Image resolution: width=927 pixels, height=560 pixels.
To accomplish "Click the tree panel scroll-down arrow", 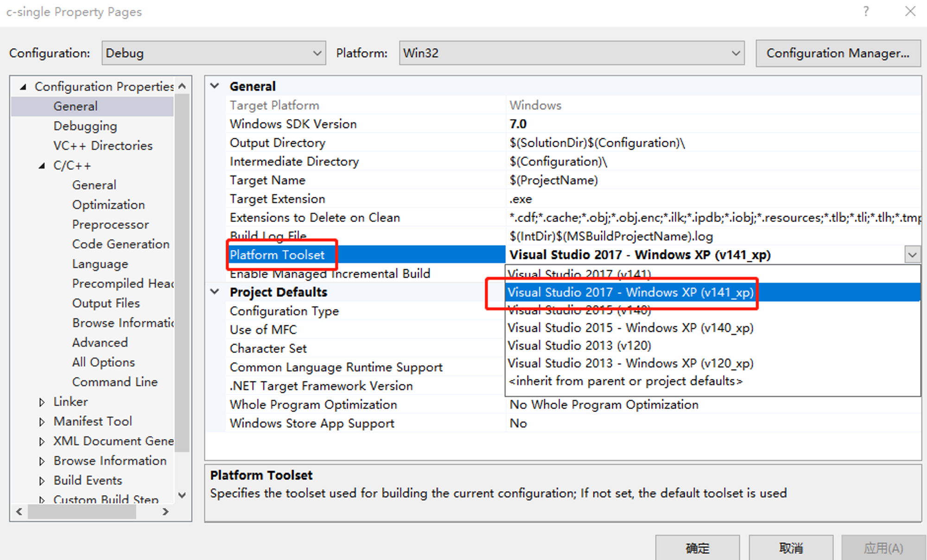I will pyautogui.click(x=182, y=495).
